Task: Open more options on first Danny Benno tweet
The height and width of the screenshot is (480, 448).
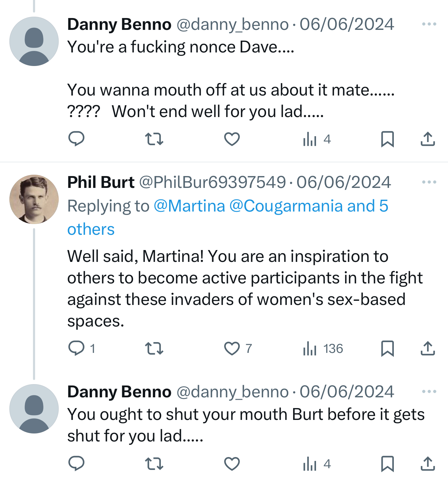Action: [429, 24]
